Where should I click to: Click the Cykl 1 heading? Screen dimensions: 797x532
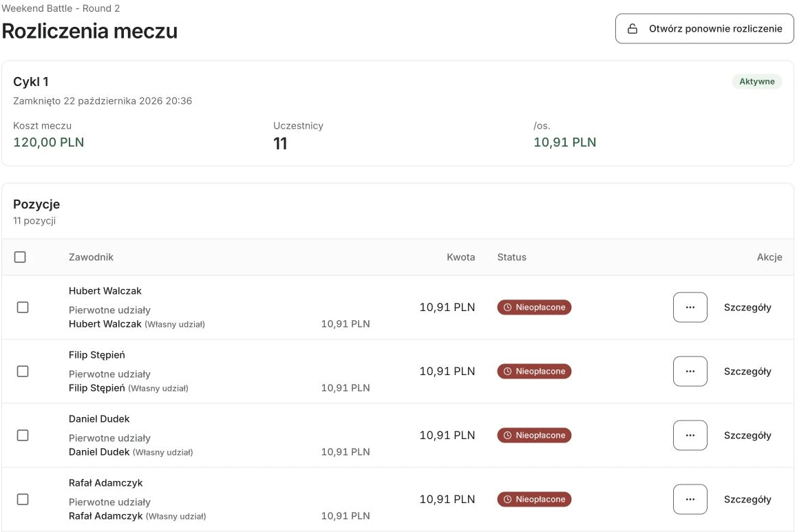point(31,82)
